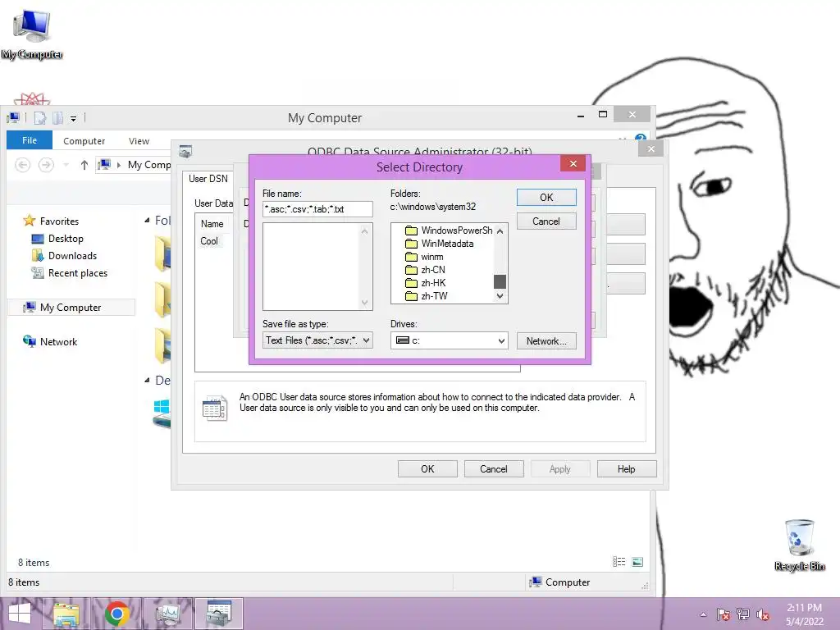Open the Computer ribbon tab

pos(84,141)
